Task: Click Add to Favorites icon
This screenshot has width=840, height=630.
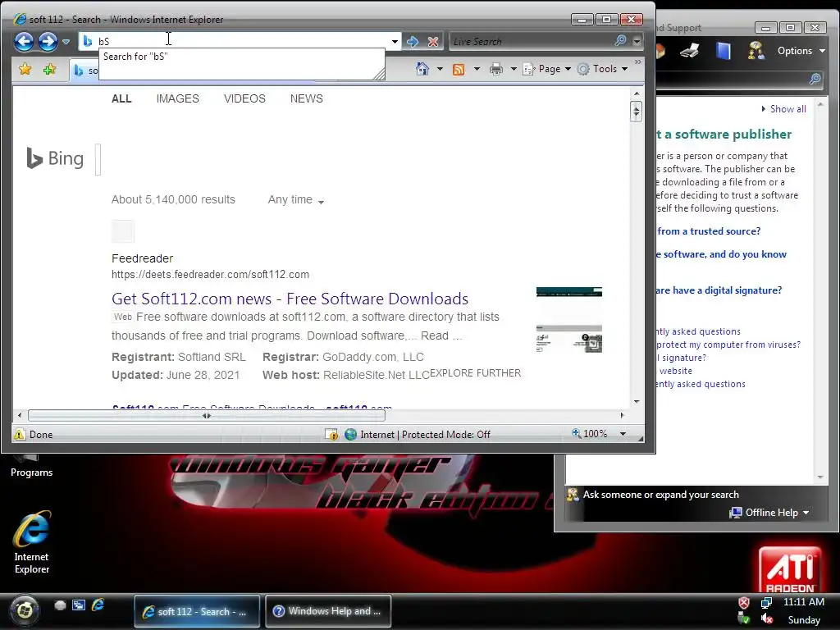Action: pos(49,69)
